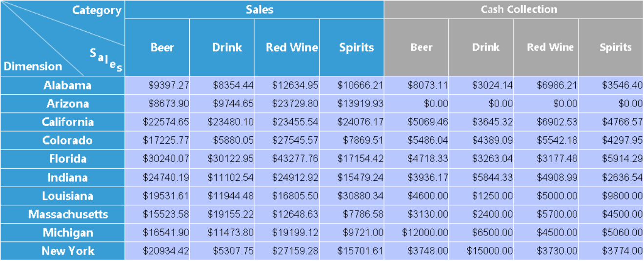Viewport: 644px width, 261px height.
Task: Select the Florida row header
Action: pos(67,159)
